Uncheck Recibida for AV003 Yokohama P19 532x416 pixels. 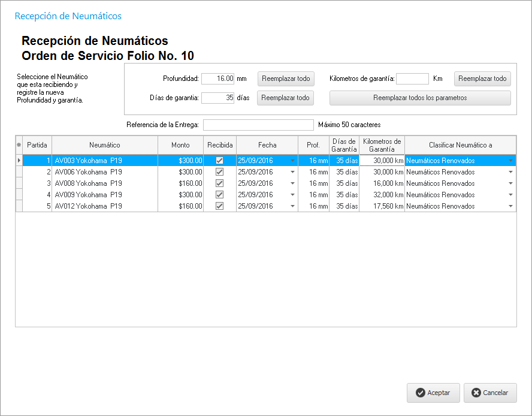(220, 161)
